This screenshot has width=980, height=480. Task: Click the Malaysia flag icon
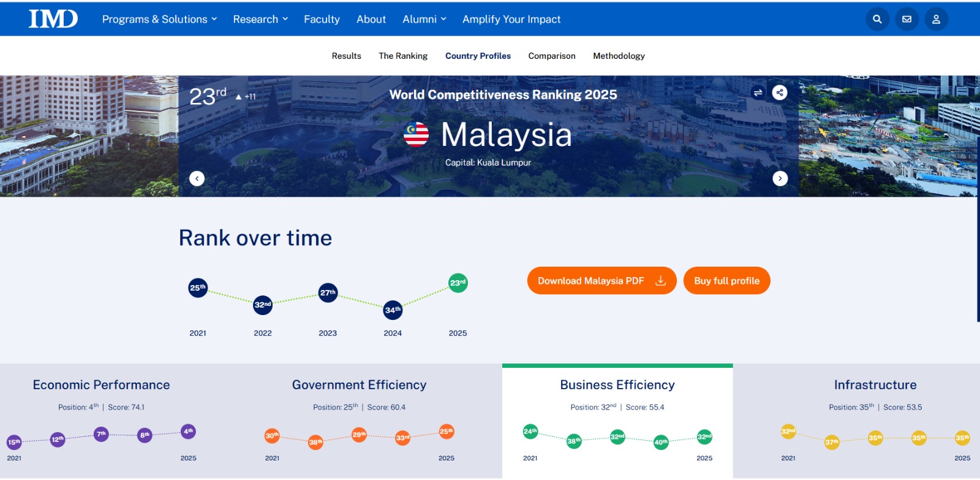click(x=417, y=134)
